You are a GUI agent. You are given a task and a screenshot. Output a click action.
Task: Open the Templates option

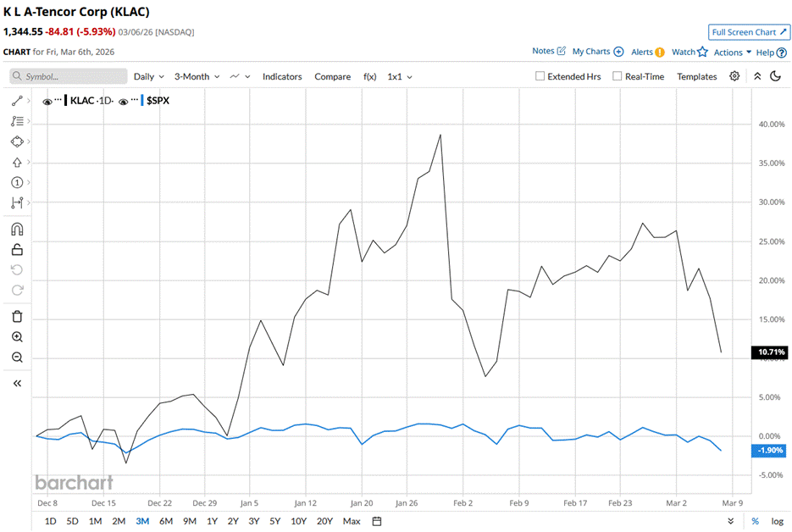point(696,76)
